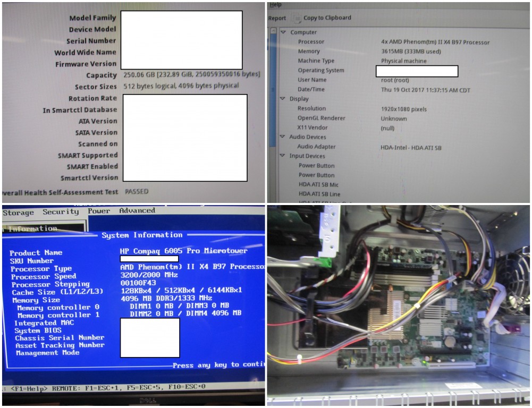Open the Help menu
Image resolution: width=532 pixels, height=408 pixels.
coord(275,5)
